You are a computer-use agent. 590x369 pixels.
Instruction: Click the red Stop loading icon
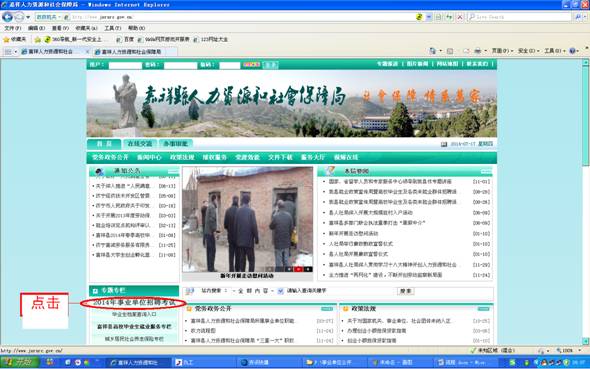[459, 17]
